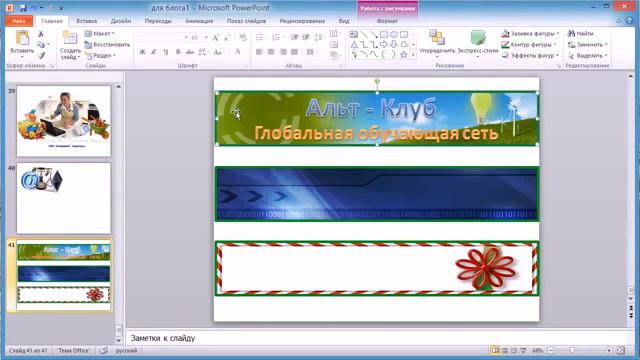
Task: Toggle italic (К) formatting
Action: (x=154, y=52)
